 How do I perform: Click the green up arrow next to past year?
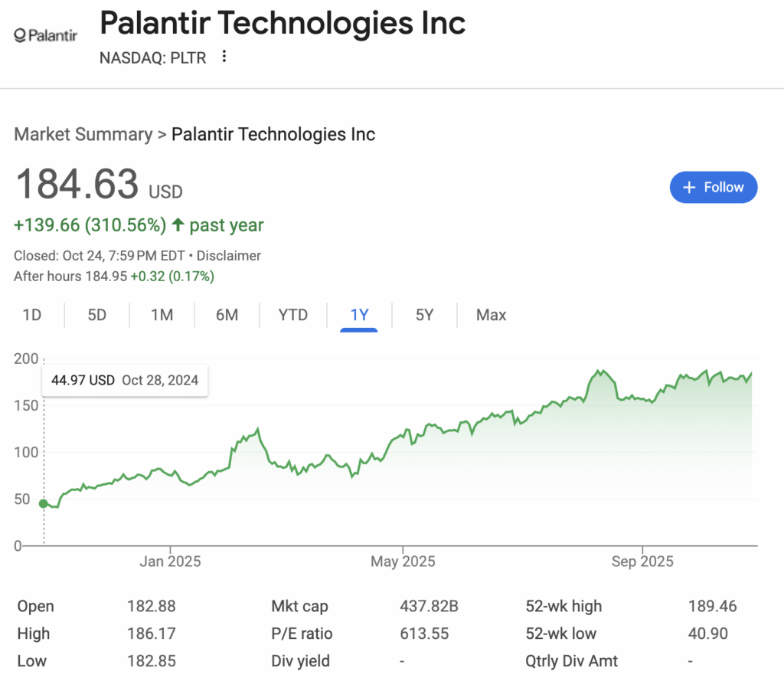tap(177, 224)
